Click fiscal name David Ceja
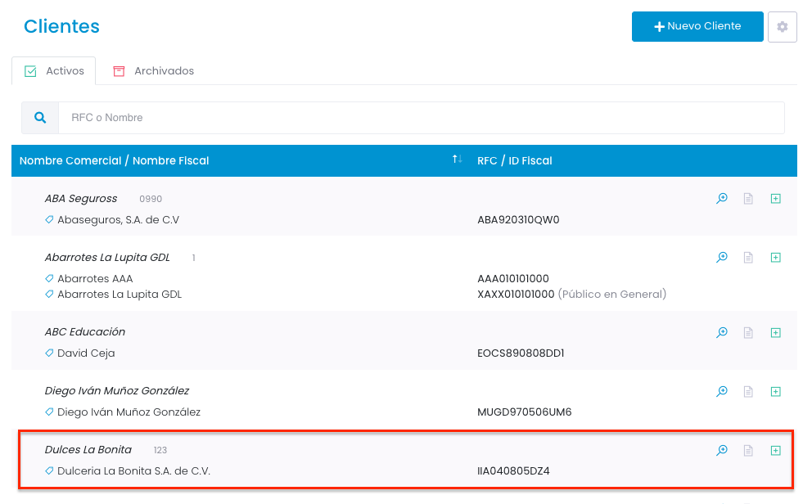This screenshot has width=812, height=504. pyautogui.click(x=86, y=353)
